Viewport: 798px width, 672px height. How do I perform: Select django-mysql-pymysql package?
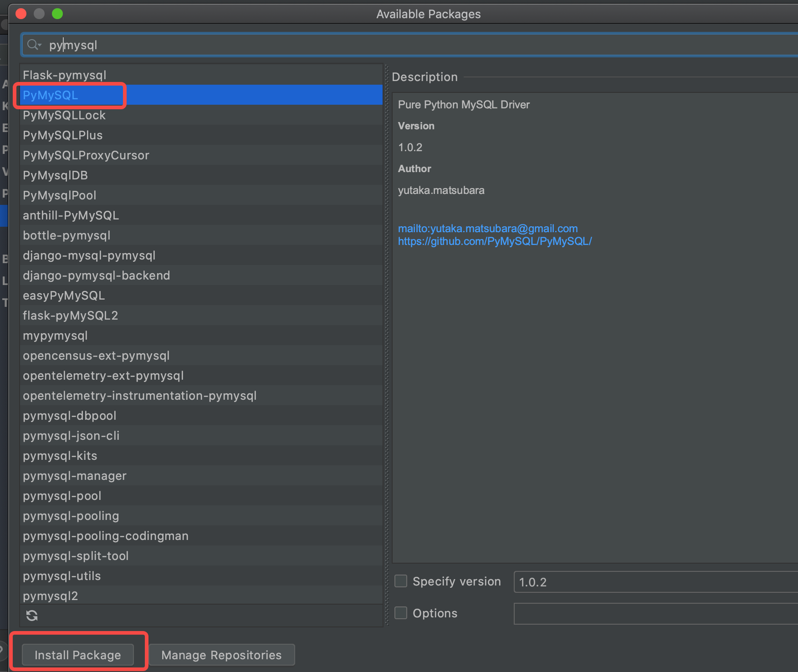[201, 255]
